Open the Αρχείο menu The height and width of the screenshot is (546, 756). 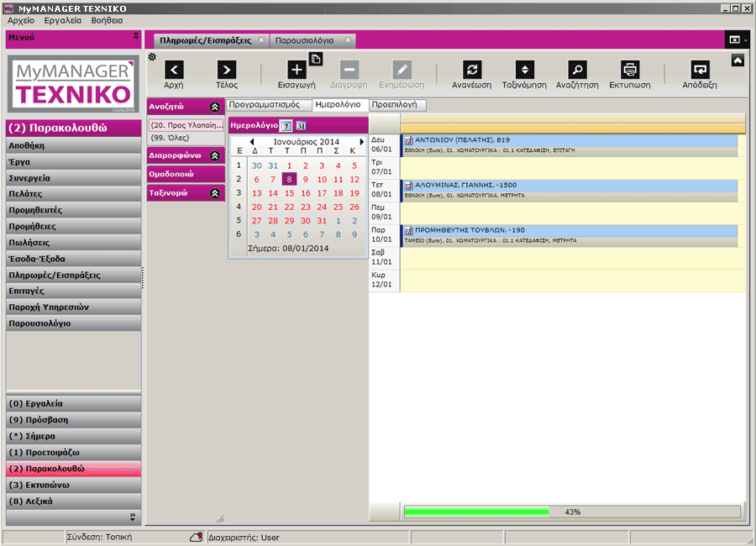point(21,20)
